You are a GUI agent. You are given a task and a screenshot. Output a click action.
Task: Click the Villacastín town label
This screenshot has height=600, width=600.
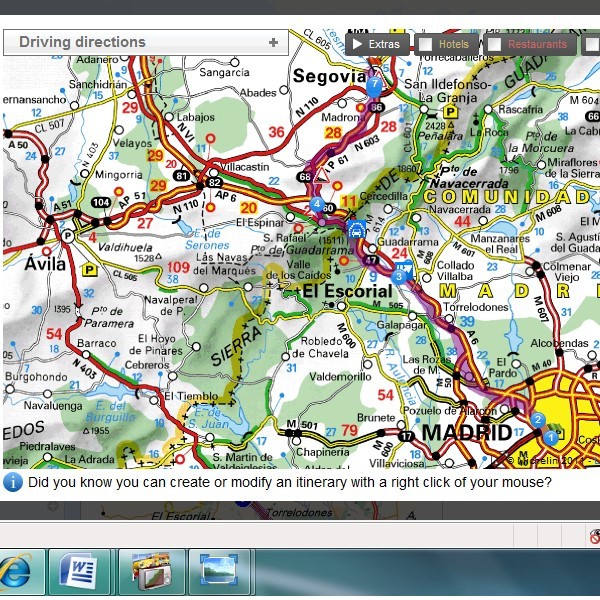tap(245, 167)
